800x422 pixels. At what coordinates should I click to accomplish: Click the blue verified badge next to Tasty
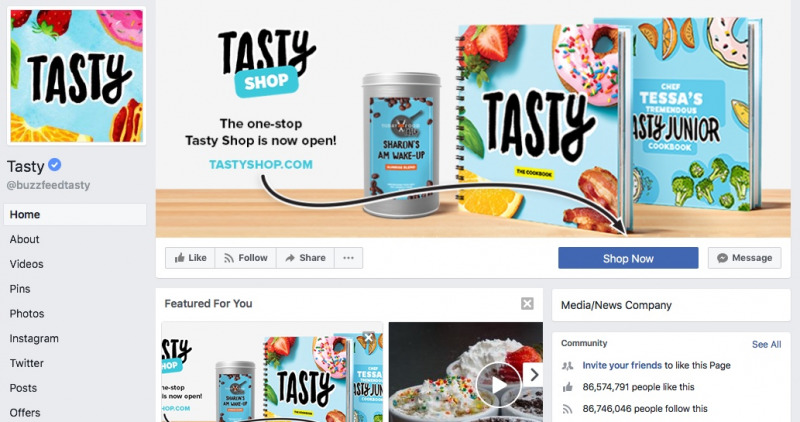[55, 165]
